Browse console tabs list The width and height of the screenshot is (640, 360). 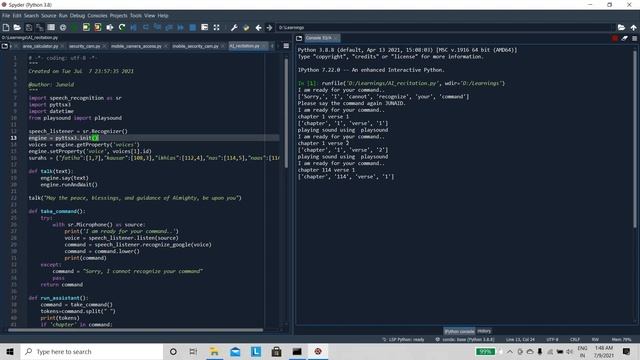pos(299,38)
